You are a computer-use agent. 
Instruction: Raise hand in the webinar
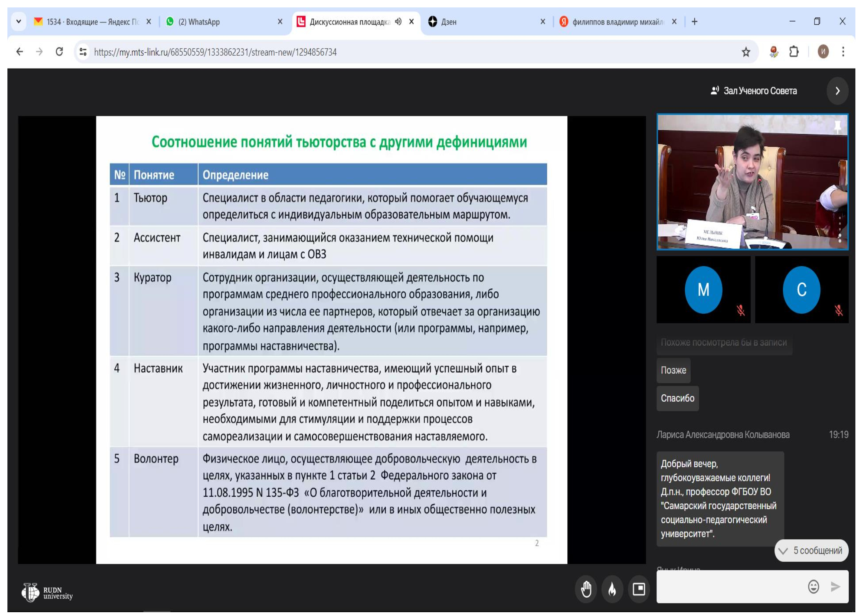tap(586, 589)
